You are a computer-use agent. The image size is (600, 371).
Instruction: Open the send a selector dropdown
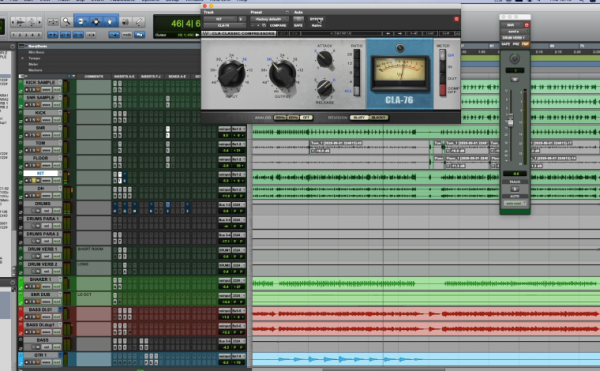click(x=515, y=31)
